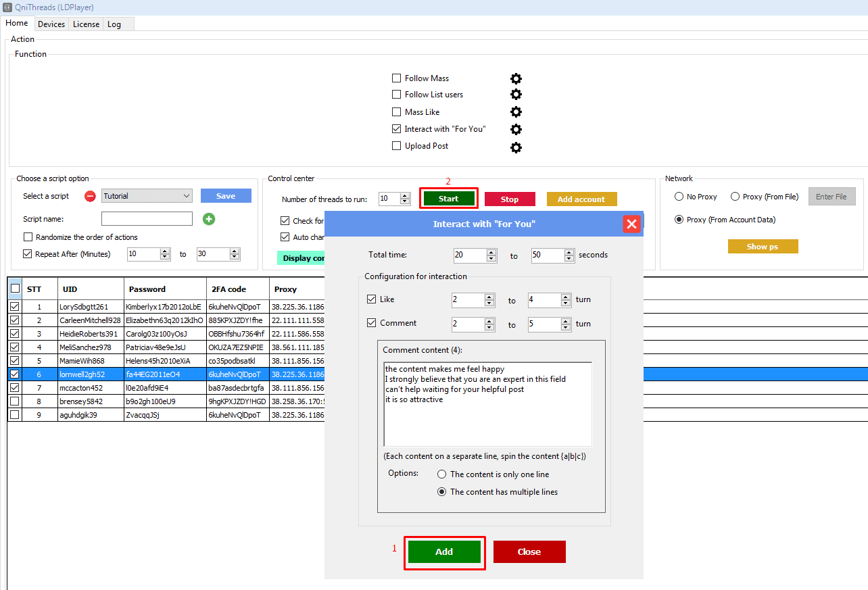Viewport: 868px width, 590px height.
Task: Expand the Select a script dropdown
Action: [147, 196]
